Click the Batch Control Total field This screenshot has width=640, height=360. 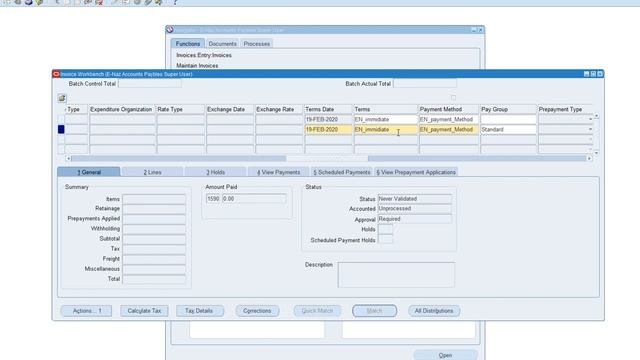point(150,84)
